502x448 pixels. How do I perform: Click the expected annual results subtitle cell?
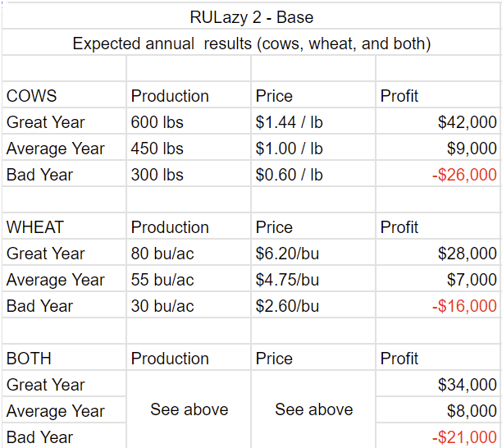point(251,43)
